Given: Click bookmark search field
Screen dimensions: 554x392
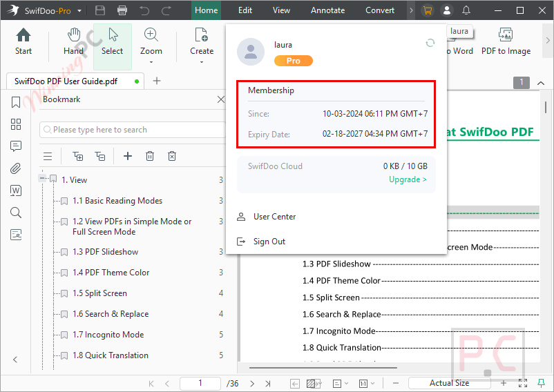Looking at the screenshot, I should pyautogui.click(x=132, y=130).
